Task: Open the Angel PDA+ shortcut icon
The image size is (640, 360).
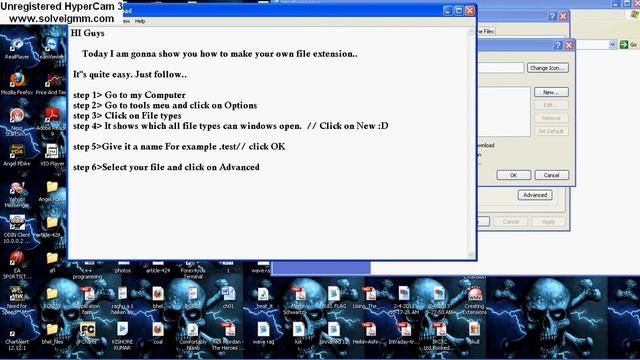Action: click(x=17, y=151)
